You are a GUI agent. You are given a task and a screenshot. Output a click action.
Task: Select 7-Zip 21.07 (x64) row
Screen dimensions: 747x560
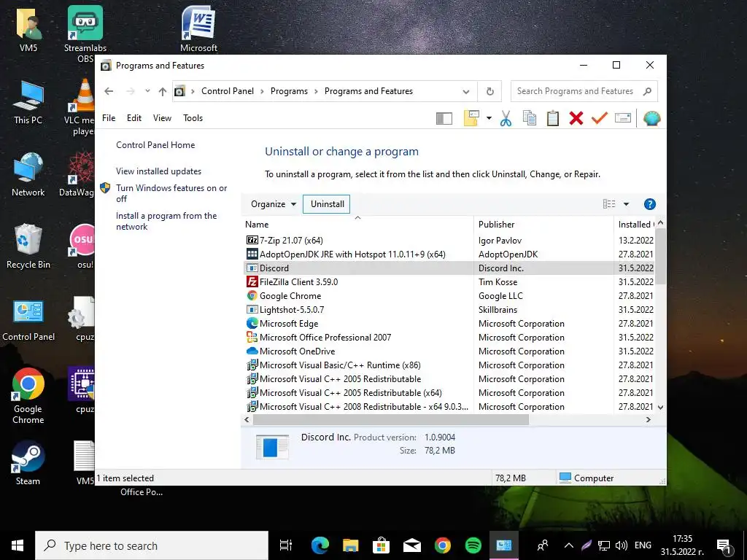(x=449, y=241)
